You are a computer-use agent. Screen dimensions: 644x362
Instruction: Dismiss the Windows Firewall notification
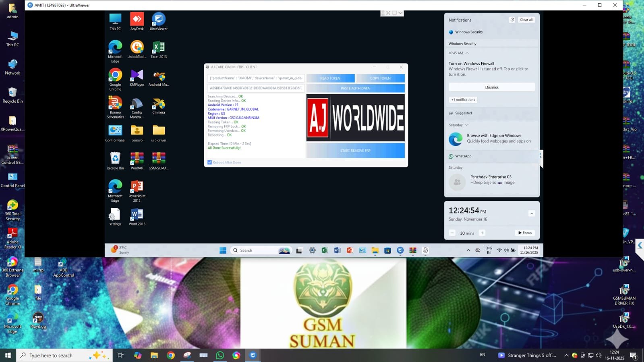(491, 87)
